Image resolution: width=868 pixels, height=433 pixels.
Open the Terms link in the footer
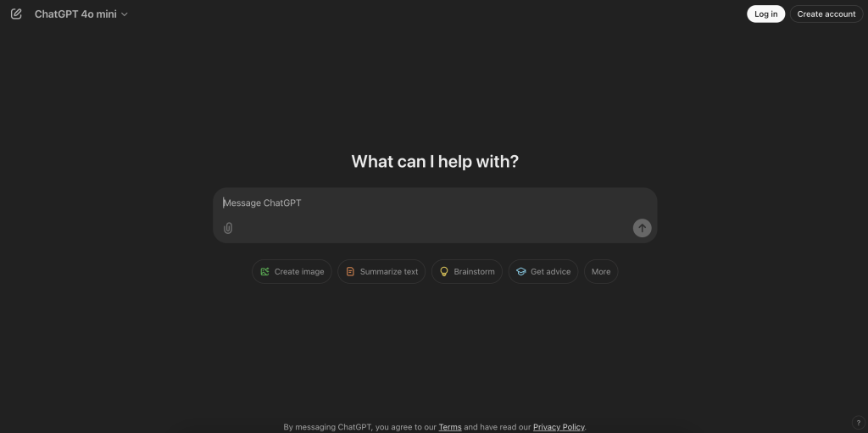pos(450,427)
